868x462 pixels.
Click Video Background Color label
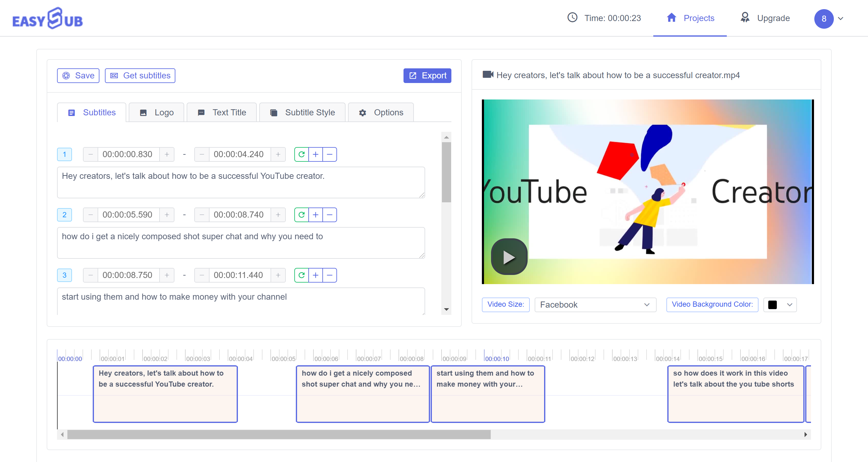(x=712, y=305)
